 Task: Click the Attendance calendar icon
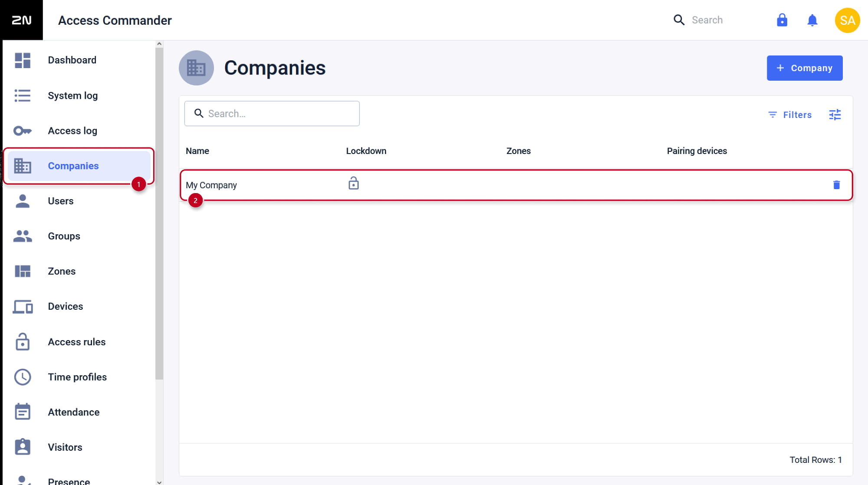point(23,412)
